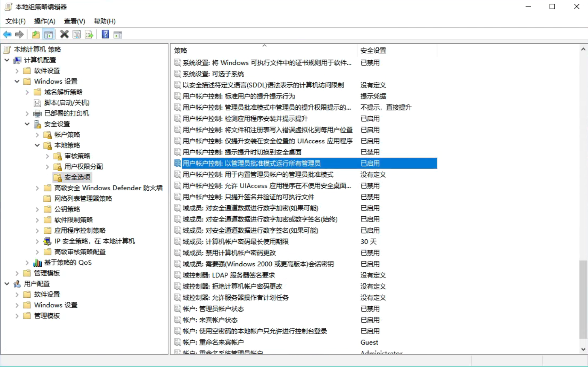Collapse the 用户配置 tree node
The image size is (588, 367).
point(7,284)
